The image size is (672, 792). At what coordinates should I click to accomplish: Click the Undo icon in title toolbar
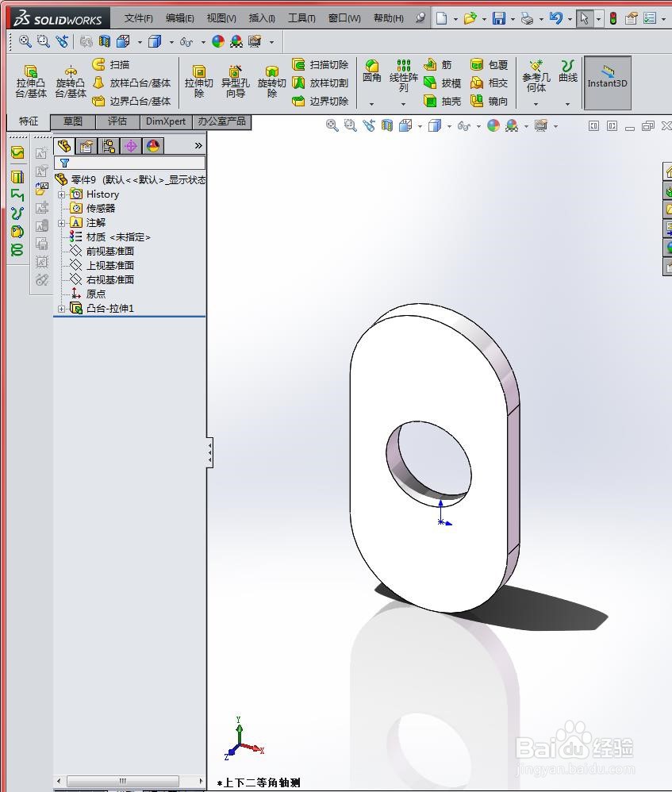[555, 19]
